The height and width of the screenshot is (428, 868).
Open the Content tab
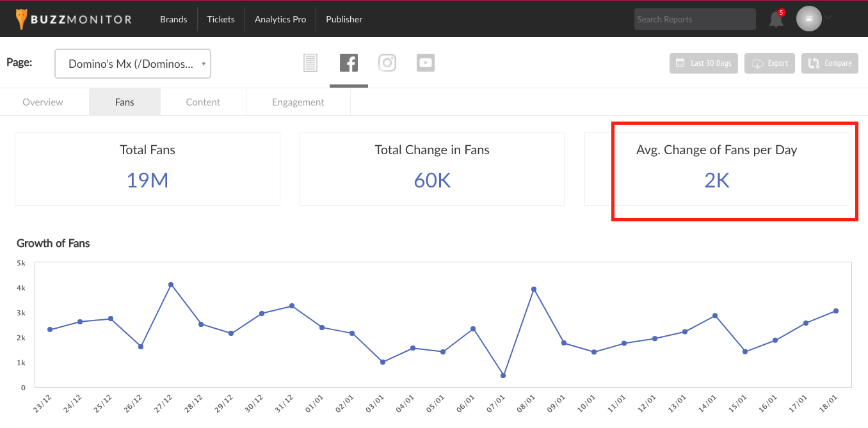(203, 102)
